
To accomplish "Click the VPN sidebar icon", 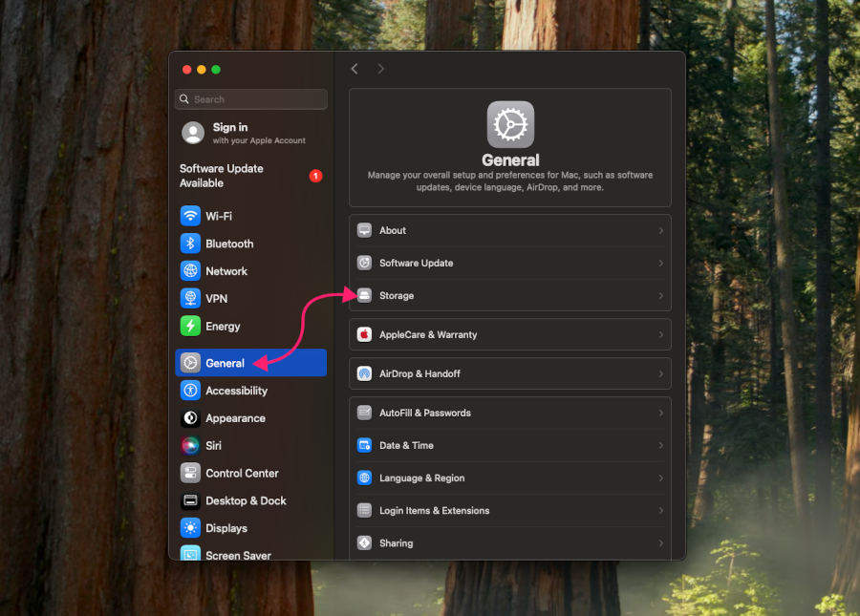I will (x=190, y=298).
